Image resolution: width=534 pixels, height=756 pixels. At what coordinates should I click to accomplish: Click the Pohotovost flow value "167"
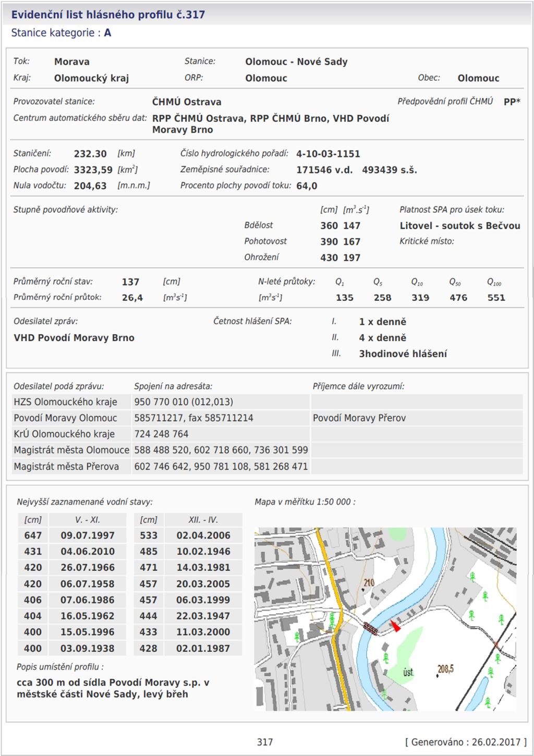(351, 242)
